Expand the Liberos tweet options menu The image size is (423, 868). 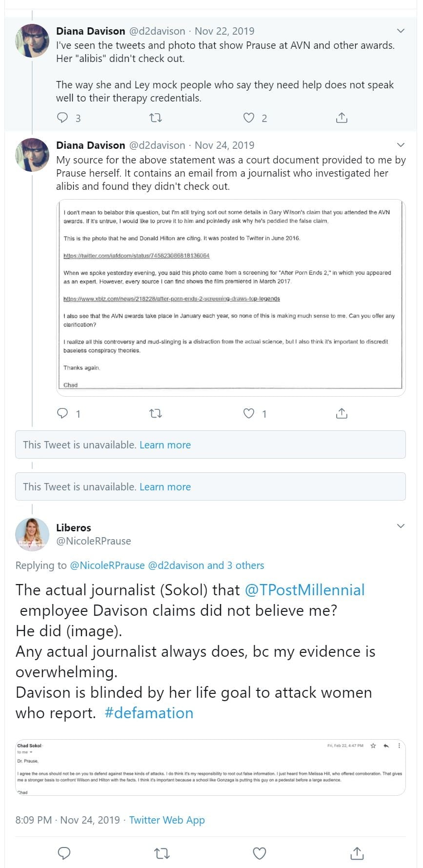point(401,526)
